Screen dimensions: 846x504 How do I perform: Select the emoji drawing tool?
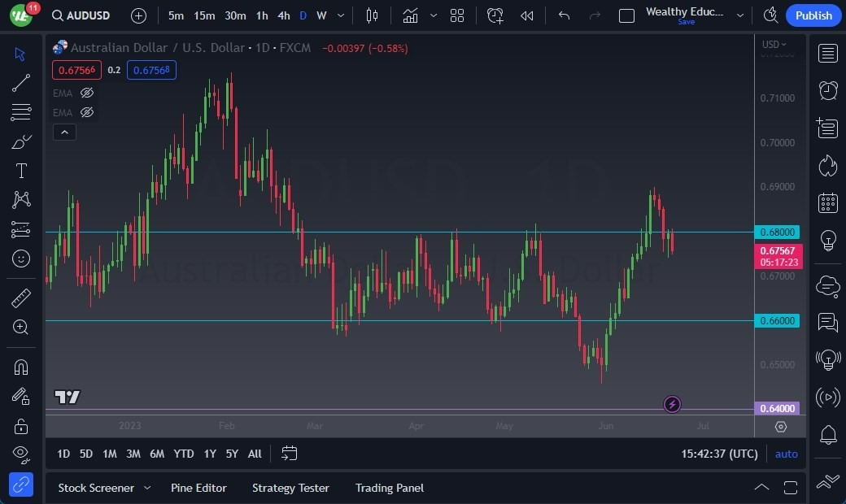click(20, 259)
